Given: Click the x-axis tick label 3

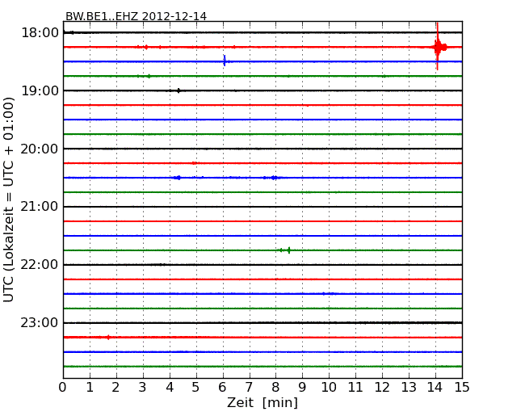Looking at the screenshot, I should pos(143,387).
